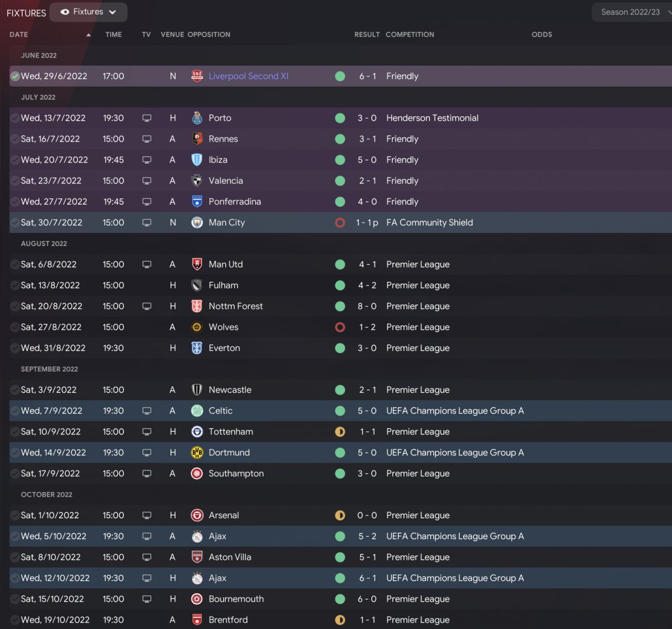Screen dimensions: 672x629
Task: Click the TV icon on the Man Utd fixture
Action: click(x=147, y=264)
